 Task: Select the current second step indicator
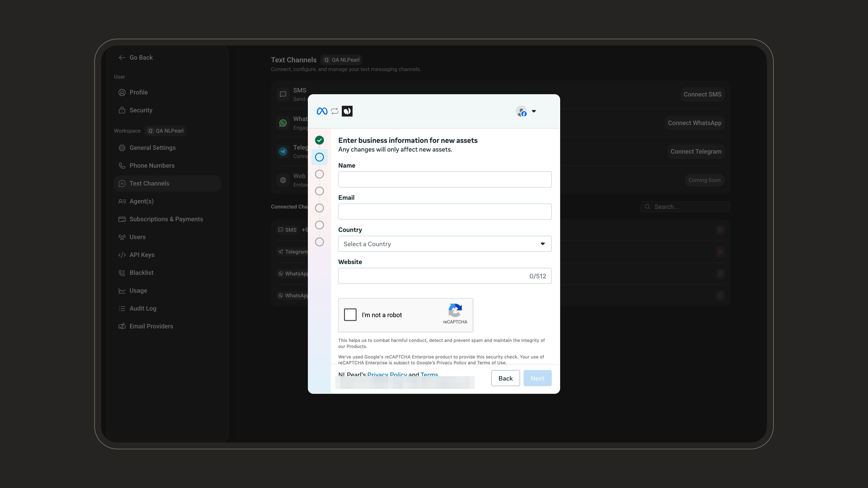click(x=319, y=157)
